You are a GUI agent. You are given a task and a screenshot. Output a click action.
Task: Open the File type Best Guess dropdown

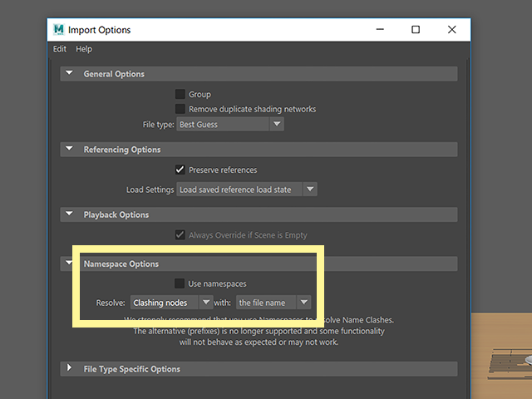pyautogui.click(x=230, y=124)
